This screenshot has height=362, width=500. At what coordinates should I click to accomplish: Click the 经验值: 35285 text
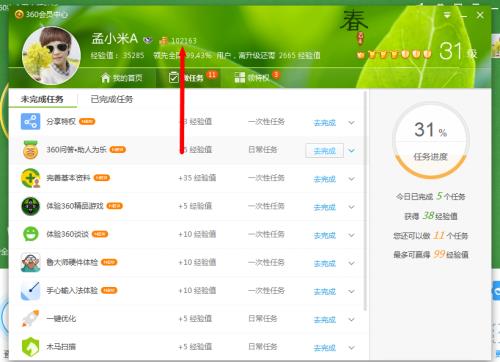(x=117, y=55)
